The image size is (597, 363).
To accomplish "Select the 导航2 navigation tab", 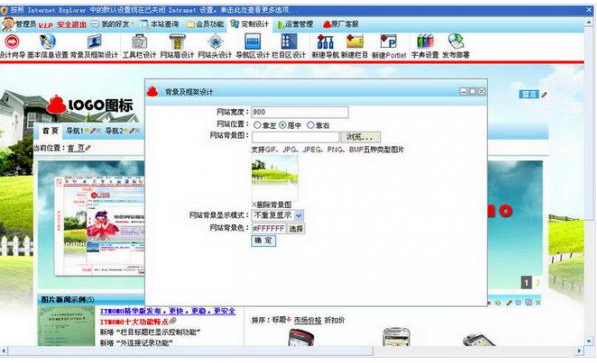I will pyautogui.click(x=114, y=131).
